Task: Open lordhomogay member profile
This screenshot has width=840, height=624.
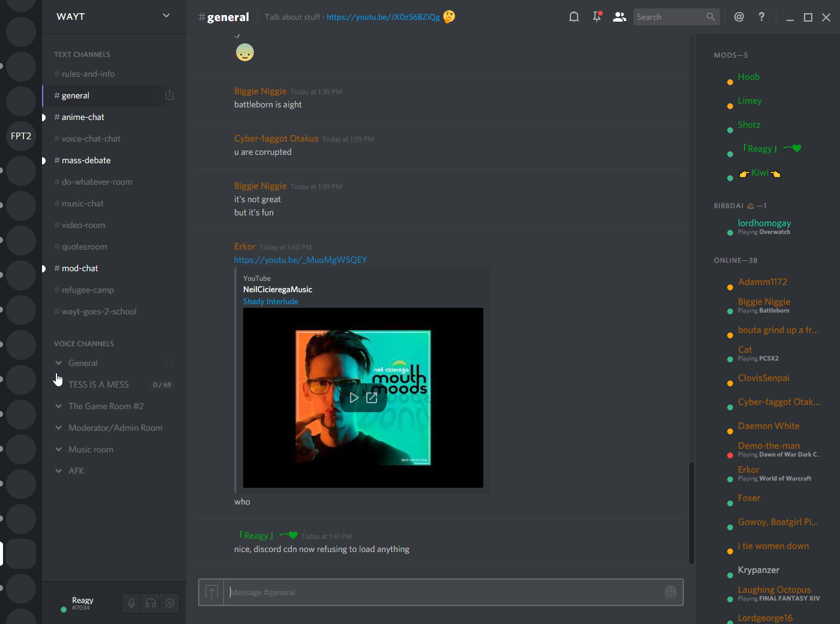Action: (764, 223)
